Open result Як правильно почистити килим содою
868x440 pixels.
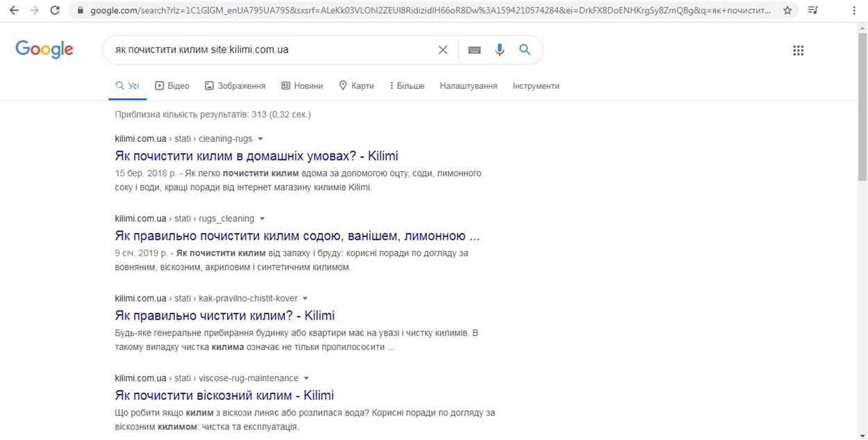coord(297,236)
